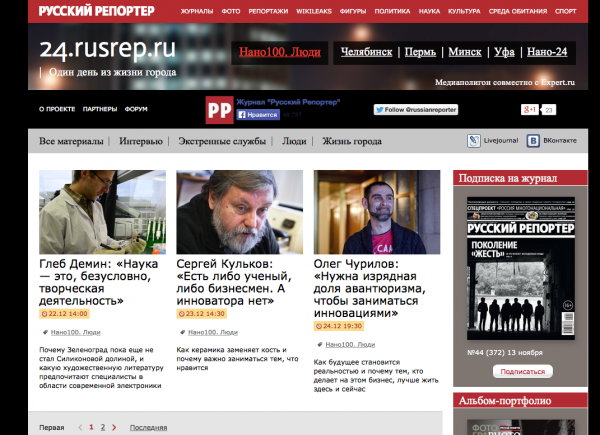Open the Глеб Демин article headline

click(x=99, y=282)
